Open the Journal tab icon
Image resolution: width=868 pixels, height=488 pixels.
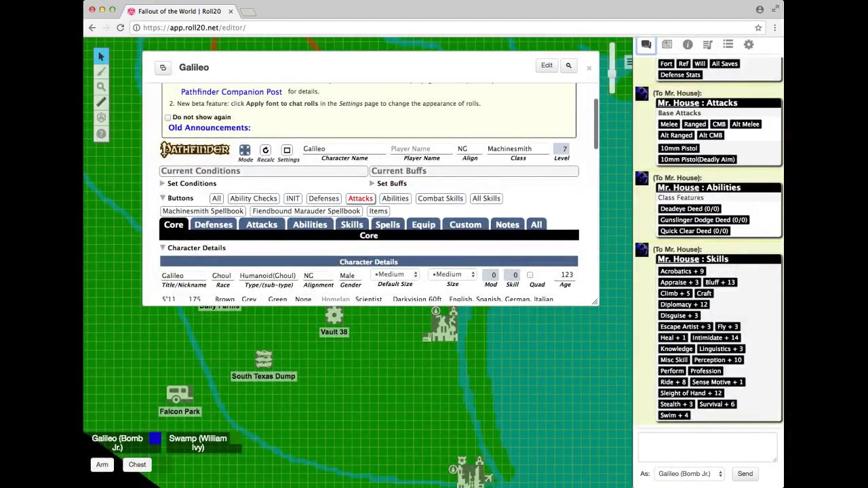pyautogui.click(x=667, y=44)
